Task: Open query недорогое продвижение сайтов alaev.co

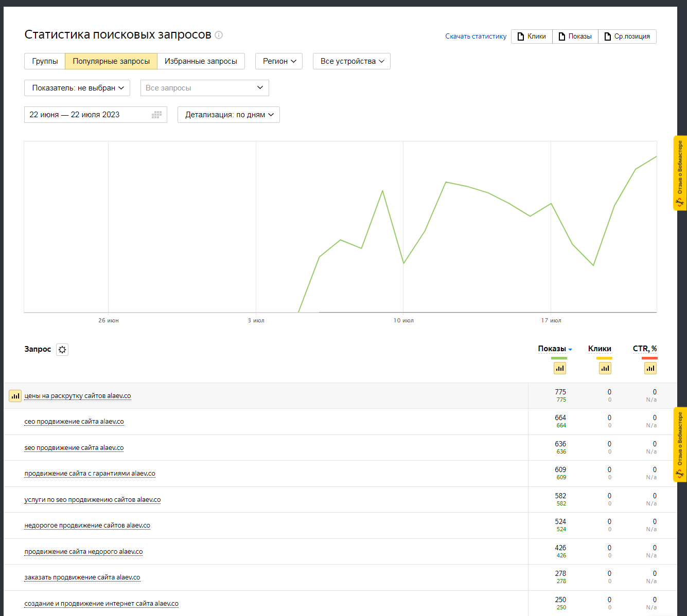Action: pos(87,526)
